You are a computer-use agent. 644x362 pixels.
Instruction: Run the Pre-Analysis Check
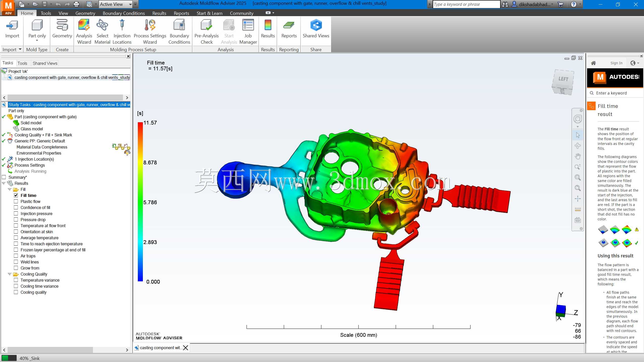[207, 32]
